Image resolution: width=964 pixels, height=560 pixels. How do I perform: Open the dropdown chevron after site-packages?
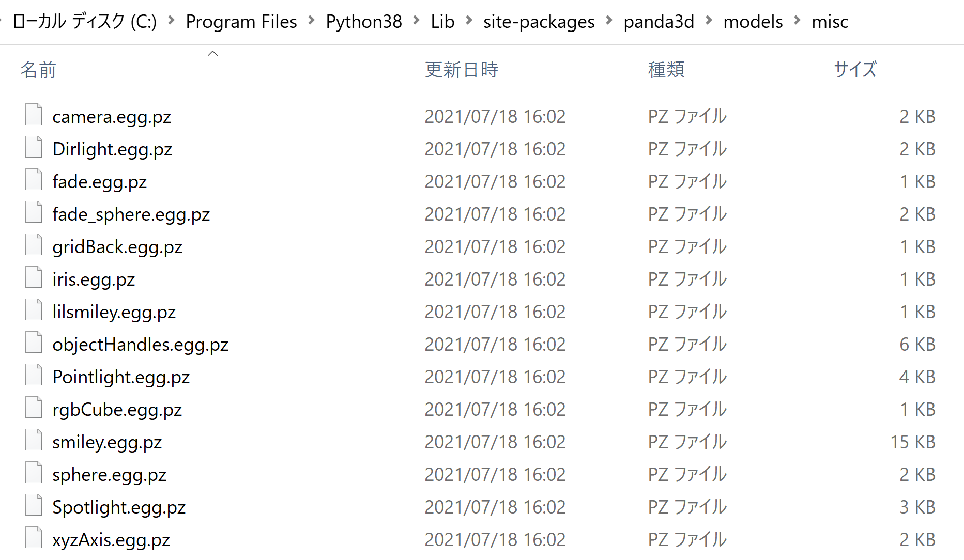pyautogui.click(x=609, y=21)
